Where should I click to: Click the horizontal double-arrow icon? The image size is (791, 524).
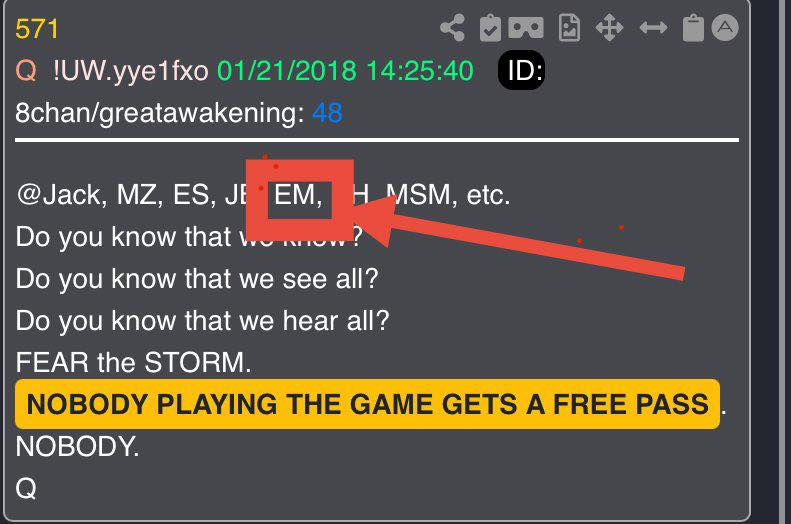653,28
